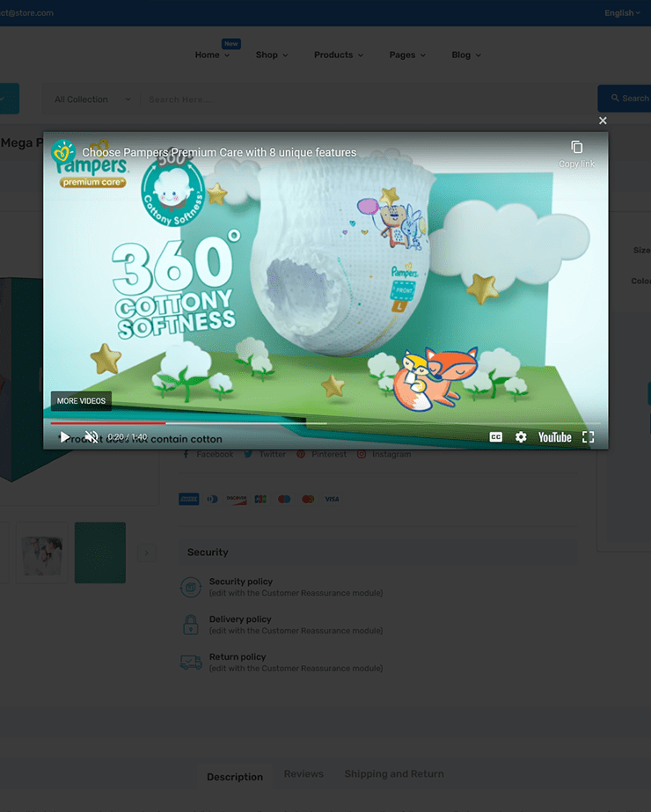The width and height of the screenshot is (651, 812).
Task: Switch to the Reviews tab
Action: [x=304, y=773]
